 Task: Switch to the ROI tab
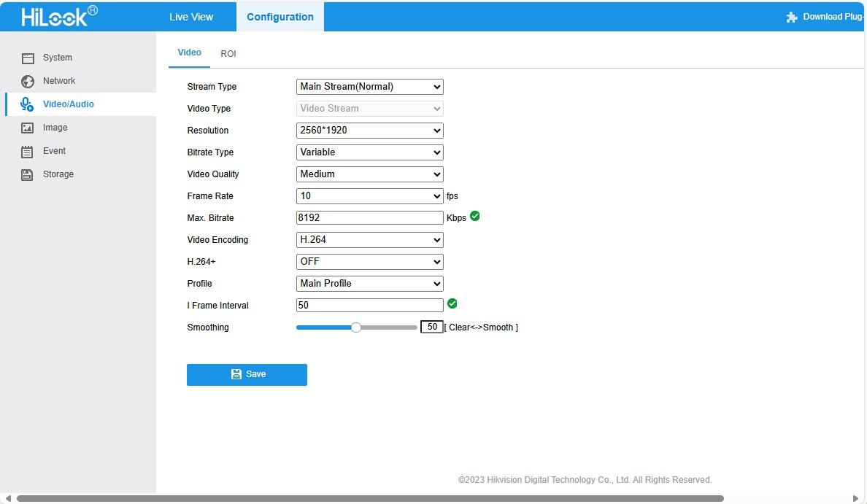228,54
